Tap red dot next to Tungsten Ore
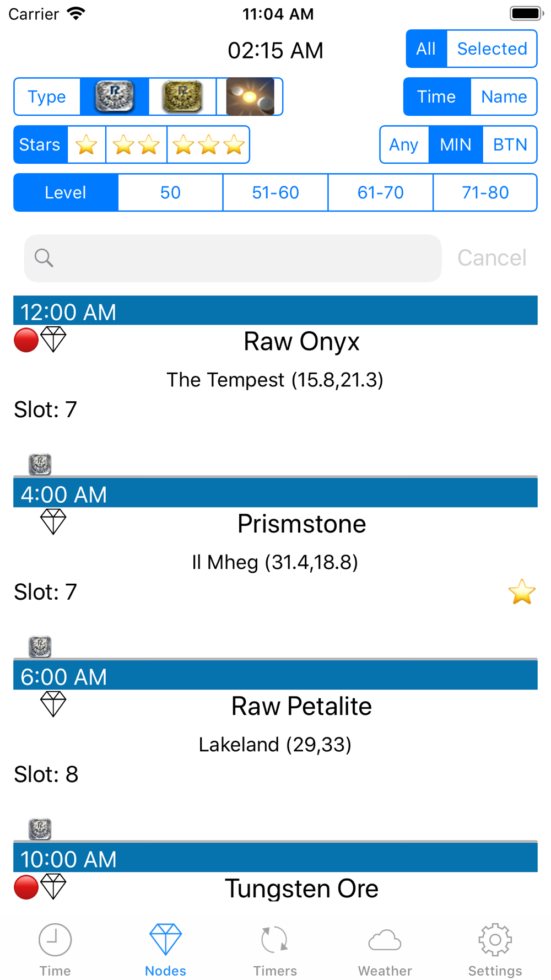551x980 pixels. [x=26, y=887]
